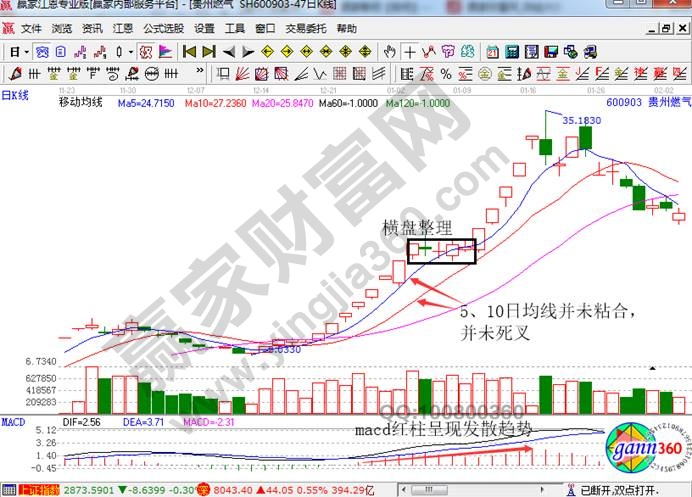The height and width of the screenshot is (497, 692).
Task: Click the calculator icon in toolbar
Action: (x=508, y=50)
